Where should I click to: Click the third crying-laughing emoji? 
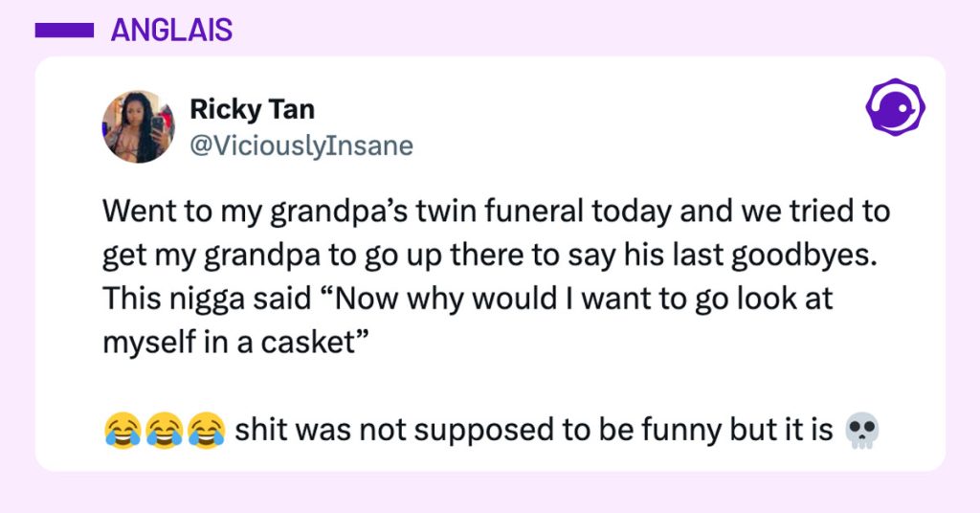point(206,431)
